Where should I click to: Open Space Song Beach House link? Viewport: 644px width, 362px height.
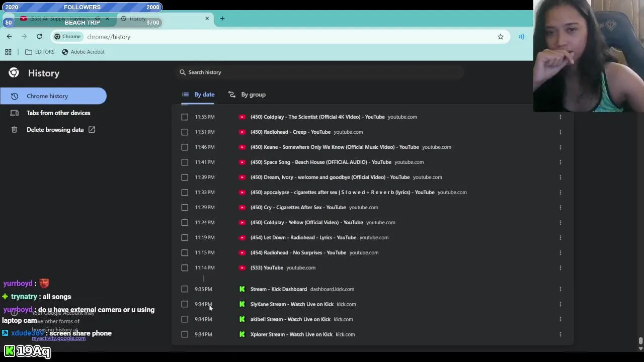click(x=321, y=162)
